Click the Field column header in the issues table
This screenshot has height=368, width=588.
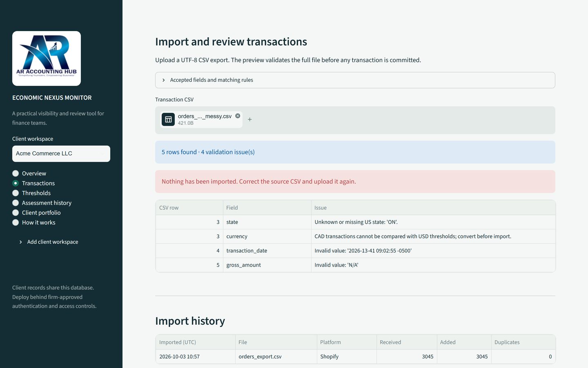coord(267,208)
